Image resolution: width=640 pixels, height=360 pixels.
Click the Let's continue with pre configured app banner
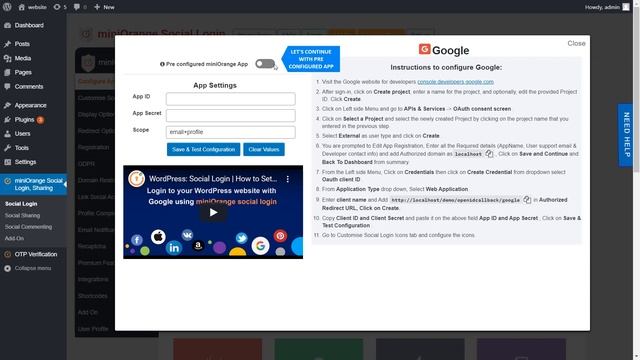[x=311, y=59]
